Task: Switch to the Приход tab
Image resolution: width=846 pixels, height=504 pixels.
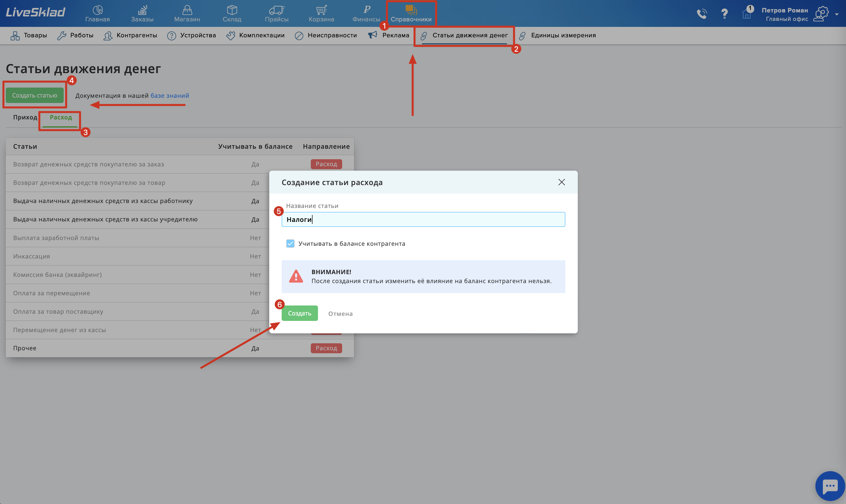Action: click(x=25, y=117)
